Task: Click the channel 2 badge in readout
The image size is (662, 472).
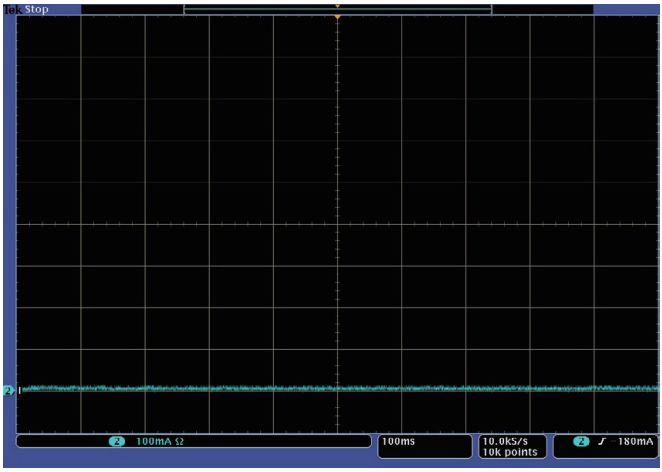Action: tap(117, 442)
